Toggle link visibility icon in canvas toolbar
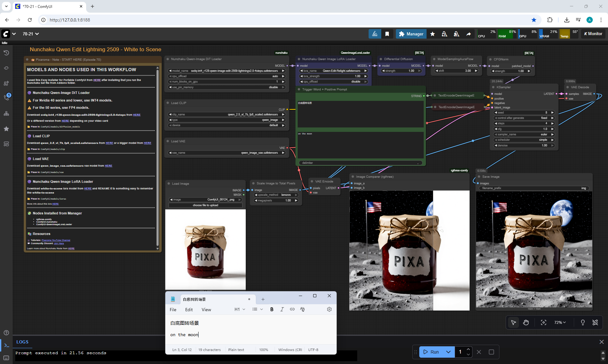608x364 pixels. [595, 322]
